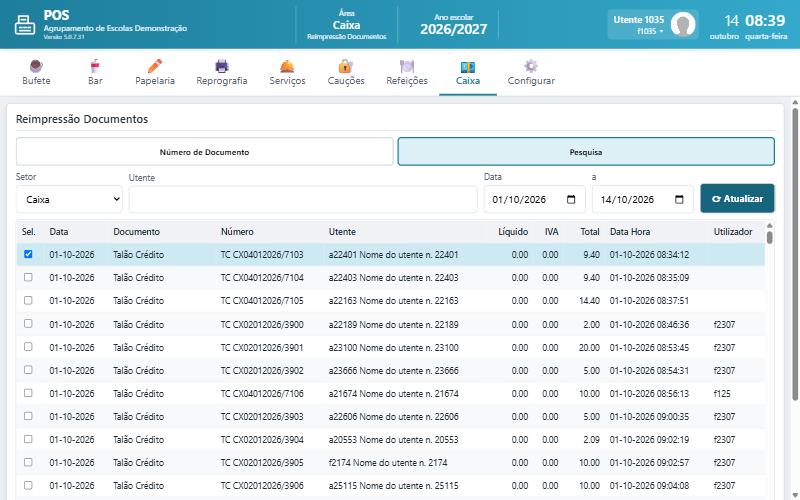Open the Caixa section icon
The image size is (800, 500).
pos(468,67)
